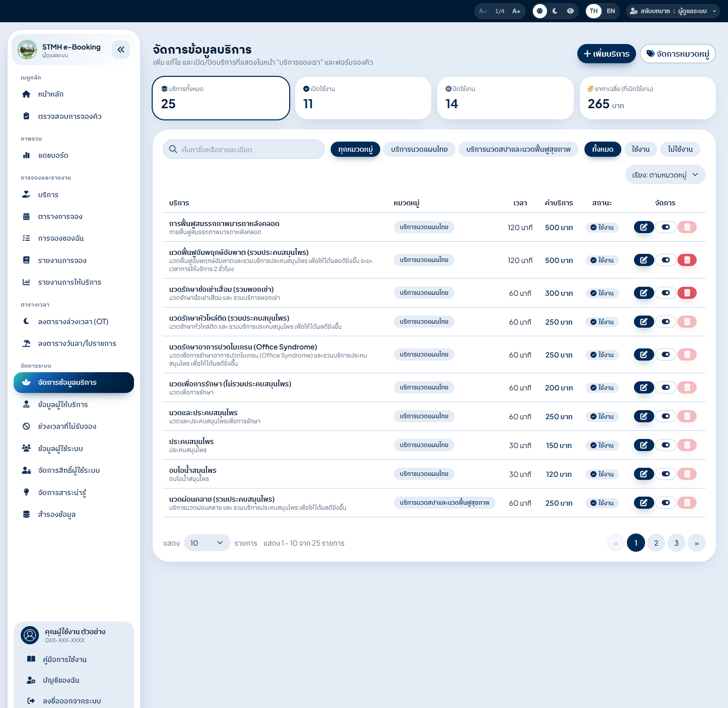Go to page 2 of results
This screenshot has width=728, height=708.
pos(656,543)
